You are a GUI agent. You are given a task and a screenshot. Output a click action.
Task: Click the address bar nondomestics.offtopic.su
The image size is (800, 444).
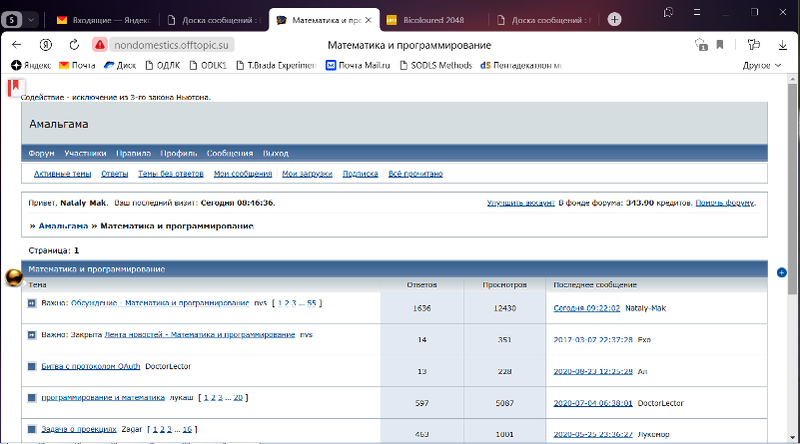[x=171, y=45]
